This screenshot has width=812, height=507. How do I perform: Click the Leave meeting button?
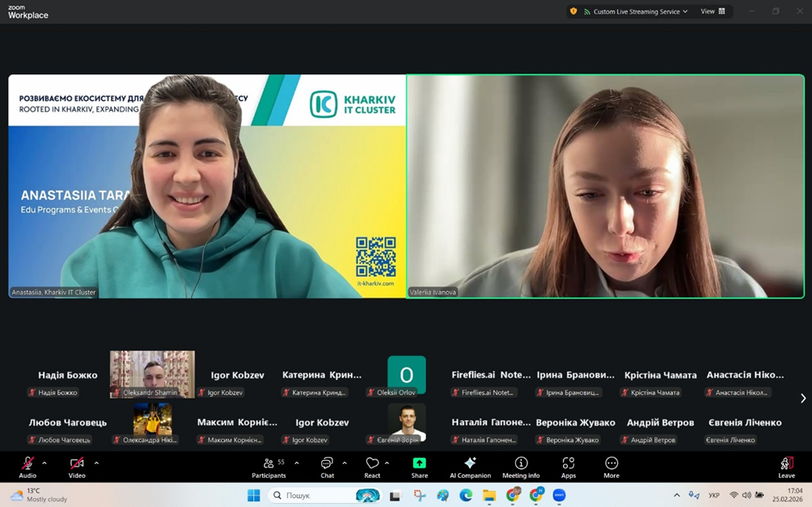(786, 467)
